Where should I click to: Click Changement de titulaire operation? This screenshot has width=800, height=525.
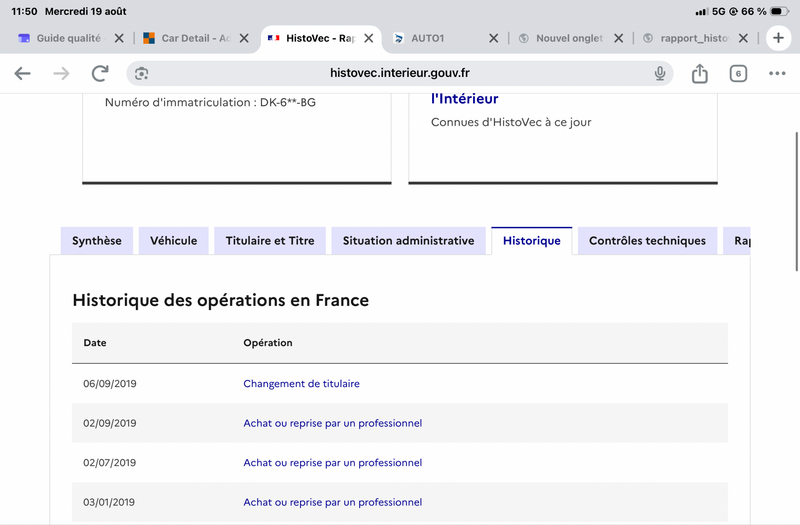pyautogui.click(x=301, y=384)
